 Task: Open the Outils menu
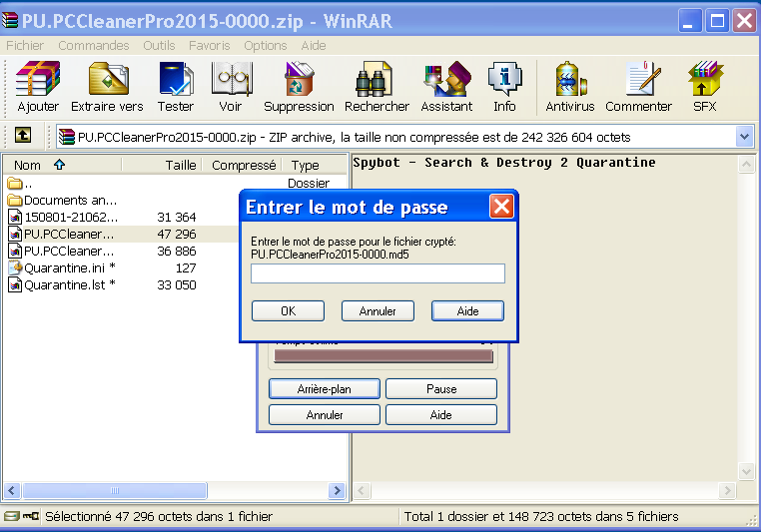(159, 46)
